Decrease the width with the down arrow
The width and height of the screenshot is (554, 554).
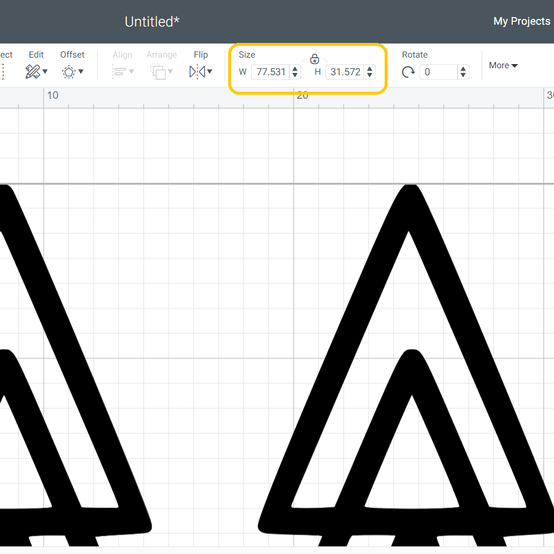pyautogui.click(x=295, y=75)
